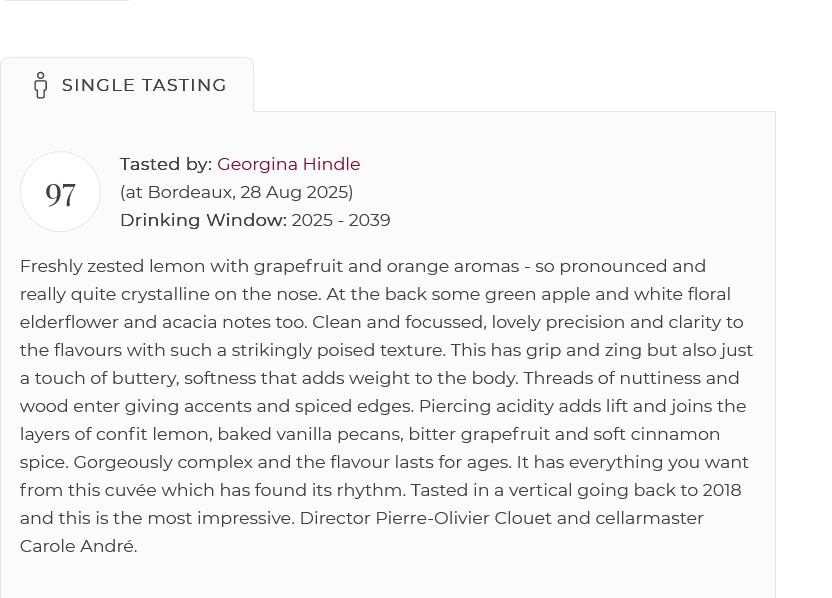Click the word "cellarmaster" in the note
The height and width of the screenshot is (598, 832).
(650, 518)
